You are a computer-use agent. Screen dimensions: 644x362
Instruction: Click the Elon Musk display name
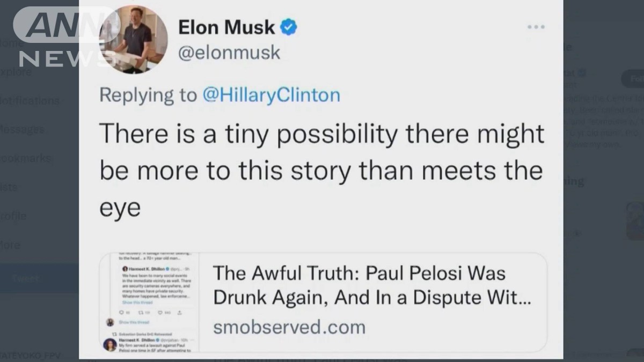(x=226, y=27)
